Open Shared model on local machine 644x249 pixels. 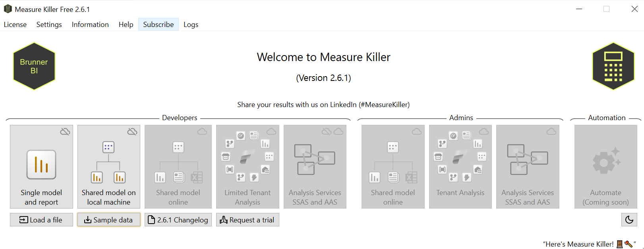108,167
